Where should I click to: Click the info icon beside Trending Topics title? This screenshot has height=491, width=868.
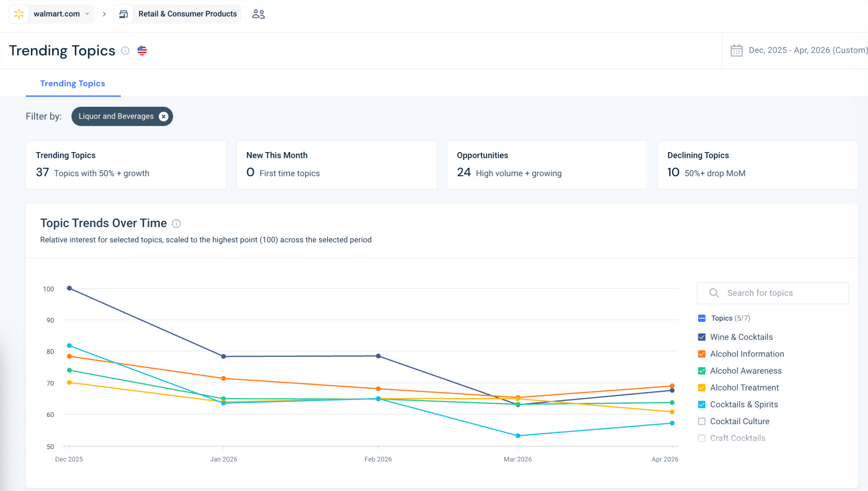[x=125, y=50]
